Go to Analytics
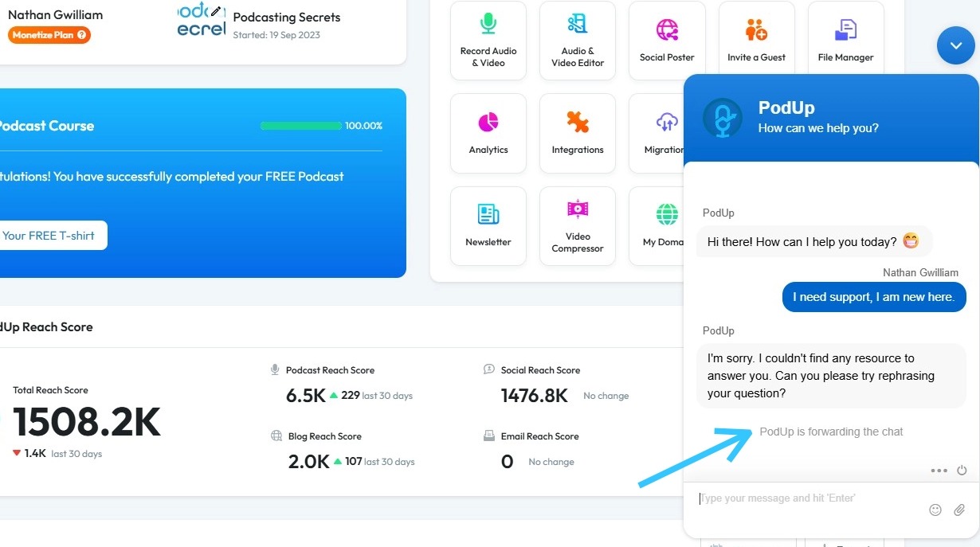 tap(488, 133)
